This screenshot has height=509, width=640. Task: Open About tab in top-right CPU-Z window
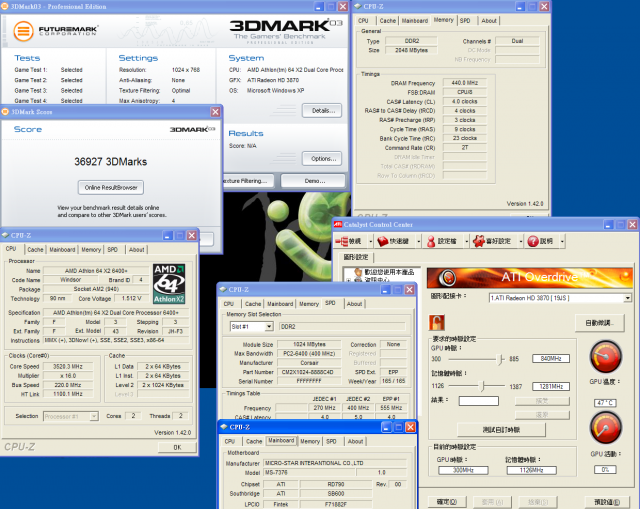[489, 20]
